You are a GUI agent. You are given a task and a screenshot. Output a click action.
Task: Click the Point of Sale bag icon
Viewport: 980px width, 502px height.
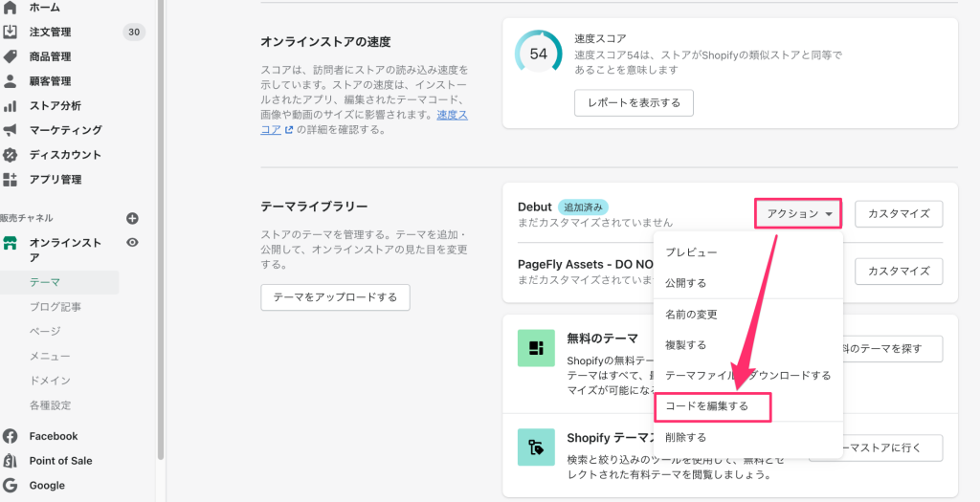pyautogui.click(x=10, y=461)
